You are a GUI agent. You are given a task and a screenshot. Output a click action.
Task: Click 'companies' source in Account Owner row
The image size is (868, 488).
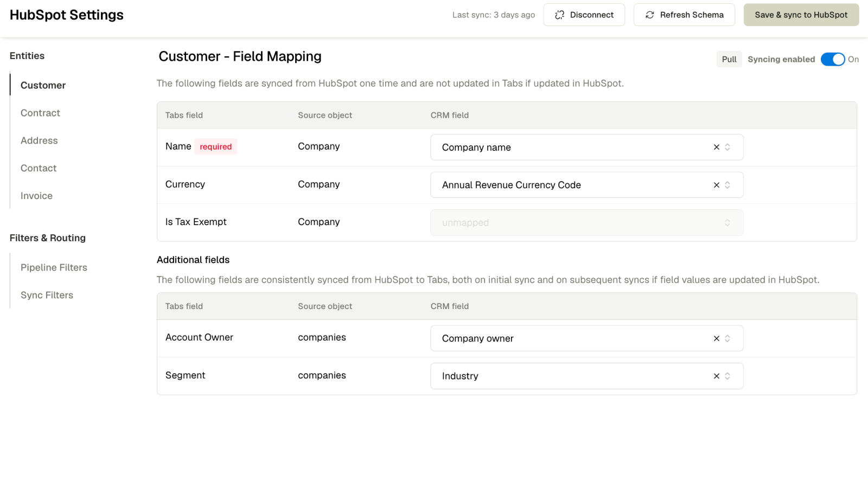pos(322,337)
